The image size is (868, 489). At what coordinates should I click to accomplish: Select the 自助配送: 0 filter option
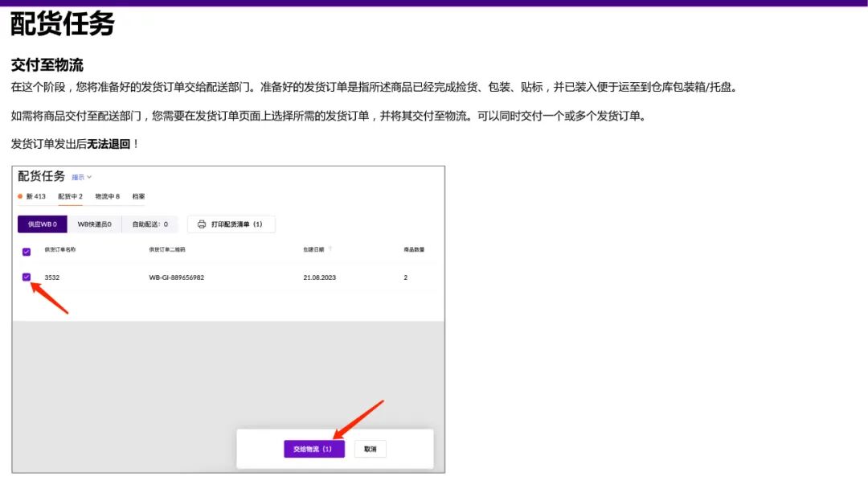tap(149, 224)
